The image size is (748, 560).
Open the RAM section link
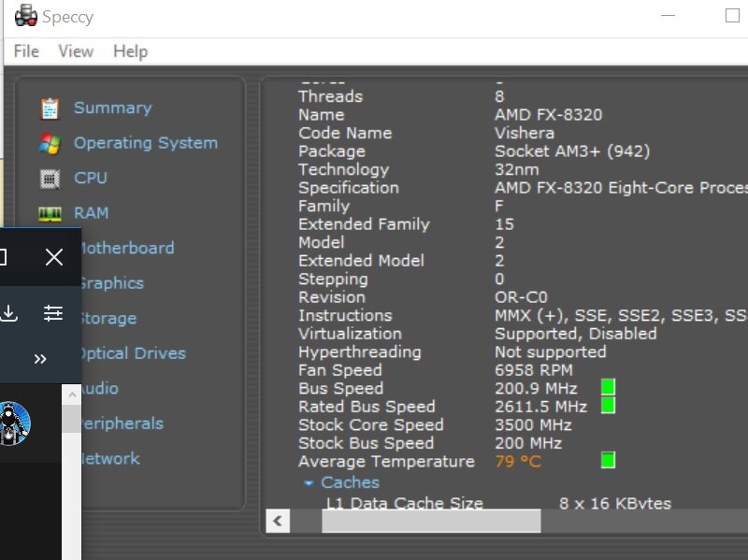pos(91,213)
